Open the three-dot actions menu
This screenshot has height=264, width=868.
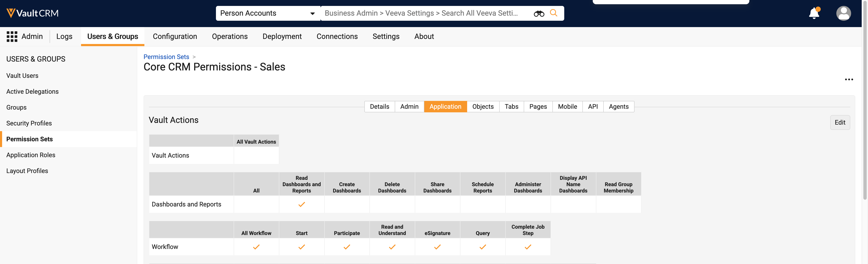tap(849, 79)
